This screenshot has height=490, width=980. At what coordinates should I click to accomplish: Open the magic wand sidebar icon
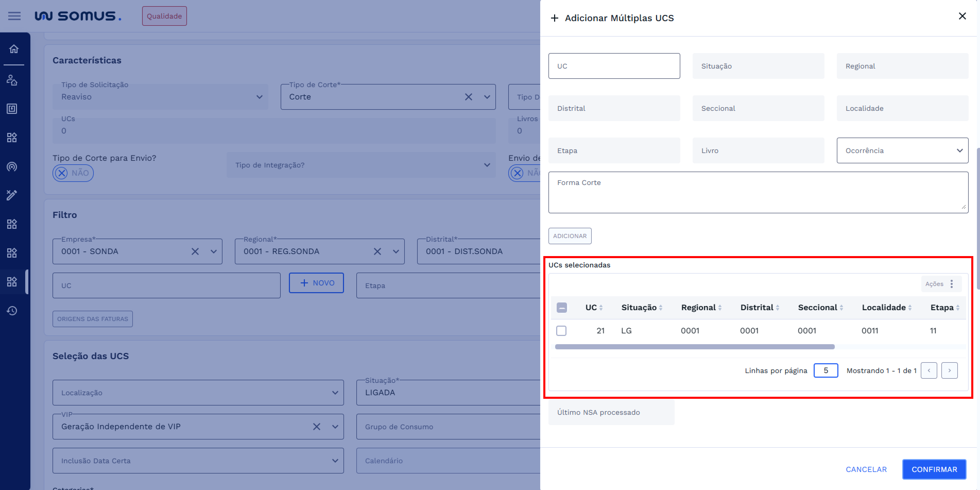[12, 195]
